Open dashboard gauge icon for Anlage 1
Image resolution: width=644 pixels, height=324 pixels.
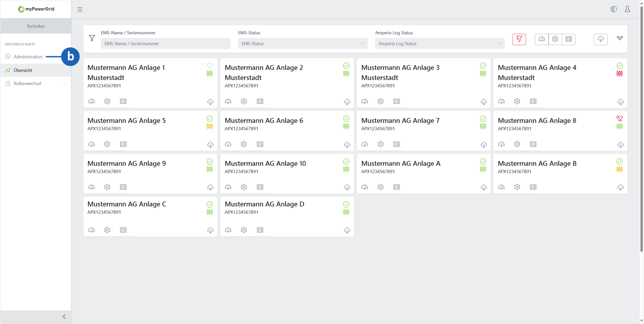click(x=91, y=101)
